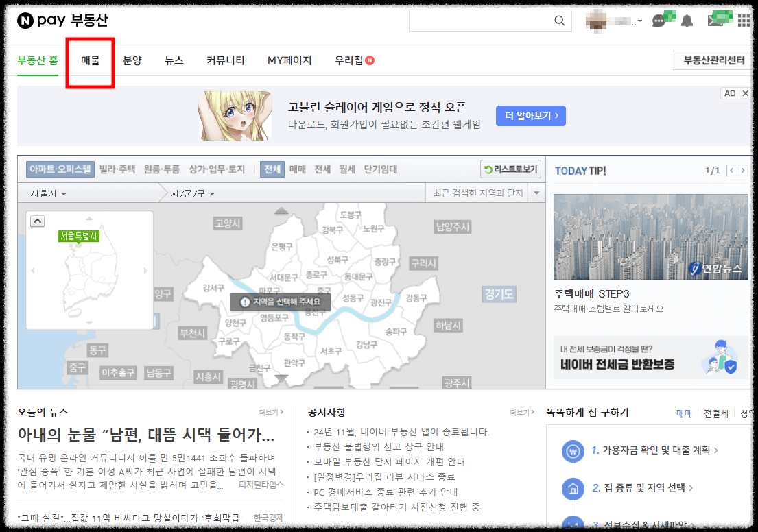Open 네이버 전세금 반환보증 banner

click(x=651, y=358)
